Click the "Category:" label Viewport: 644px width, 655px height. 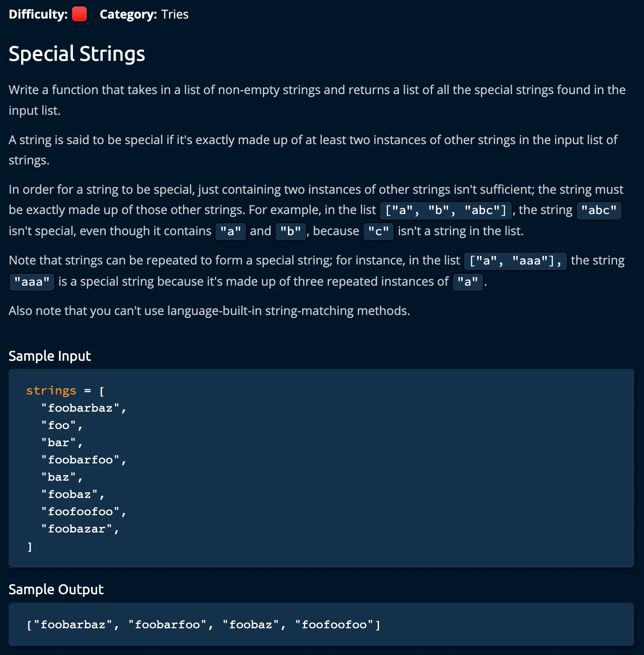click(128, 14)
